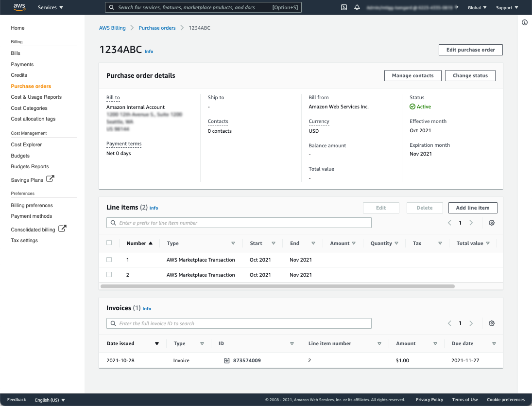Sort line items by Total value column
Image resolution: width=532 pixels, height=406 pixels.
click(488, 243)
